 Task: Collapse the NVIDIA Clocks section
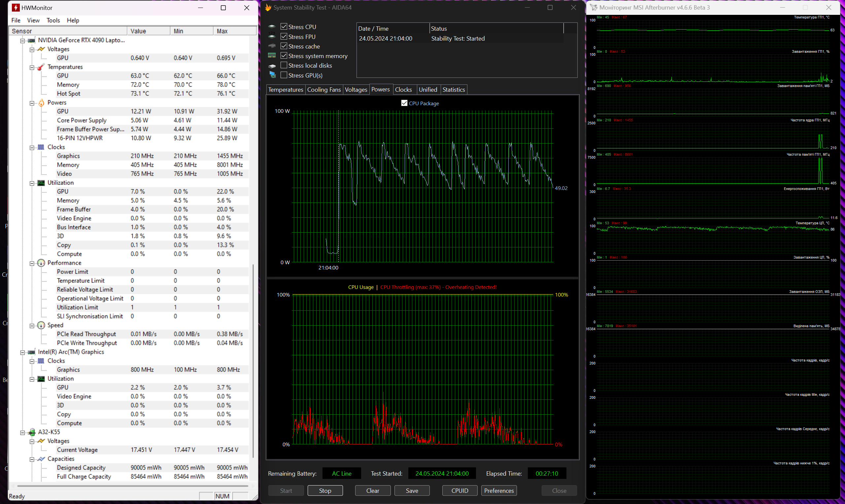pos(32,147)
